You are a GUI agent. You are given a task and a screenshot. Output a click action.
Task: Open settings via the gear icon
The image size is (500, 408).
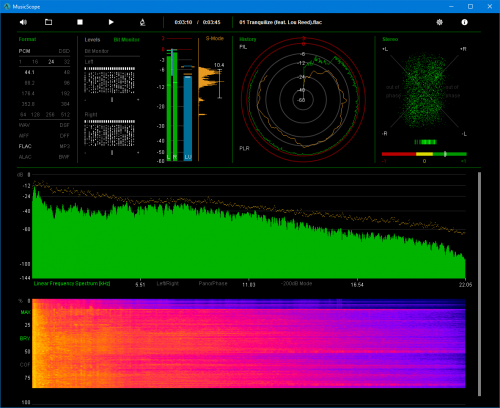point(440,22)
